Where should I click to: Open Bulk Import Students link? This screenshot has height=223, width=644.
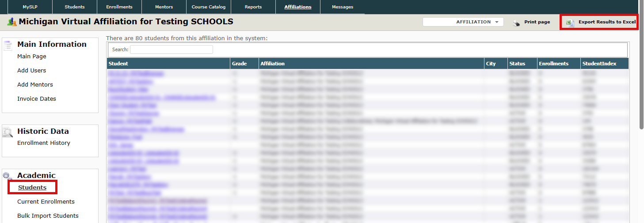click(48, 216)
